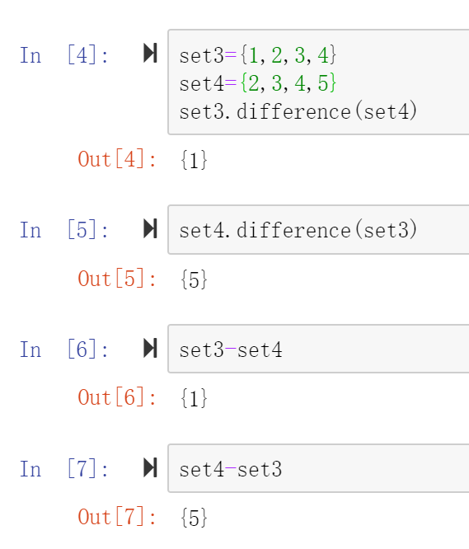Viewport: 469px width, 549px height.
Task: Click the set3.difference(set4) line
Action: [x=298, y=111]
